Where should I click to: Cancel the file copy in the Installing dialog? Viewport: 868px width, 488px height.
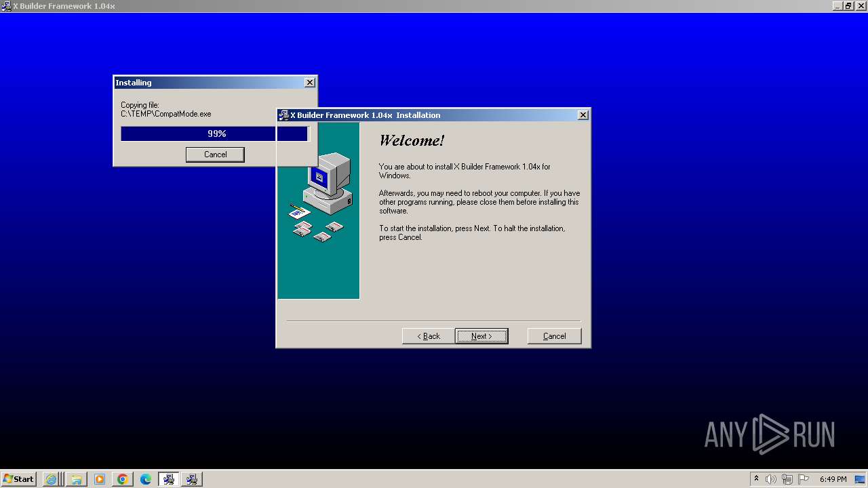tap(215, 155)
